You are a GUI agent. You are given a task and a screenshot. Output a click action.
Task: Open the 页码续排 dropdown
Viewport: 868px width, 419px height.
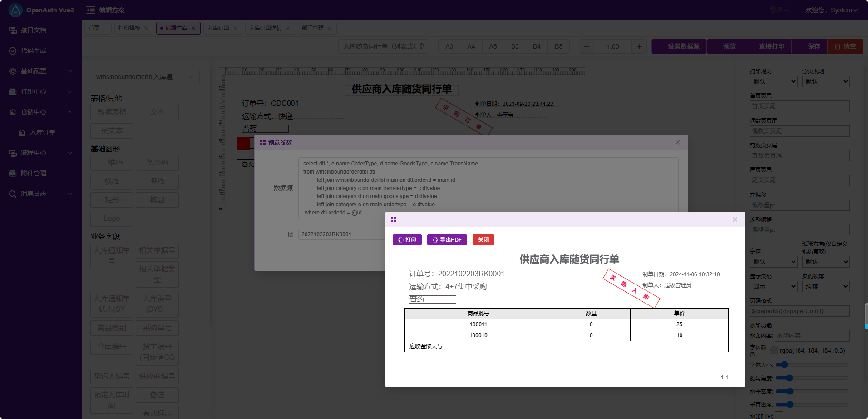click(x=826, y=286)
